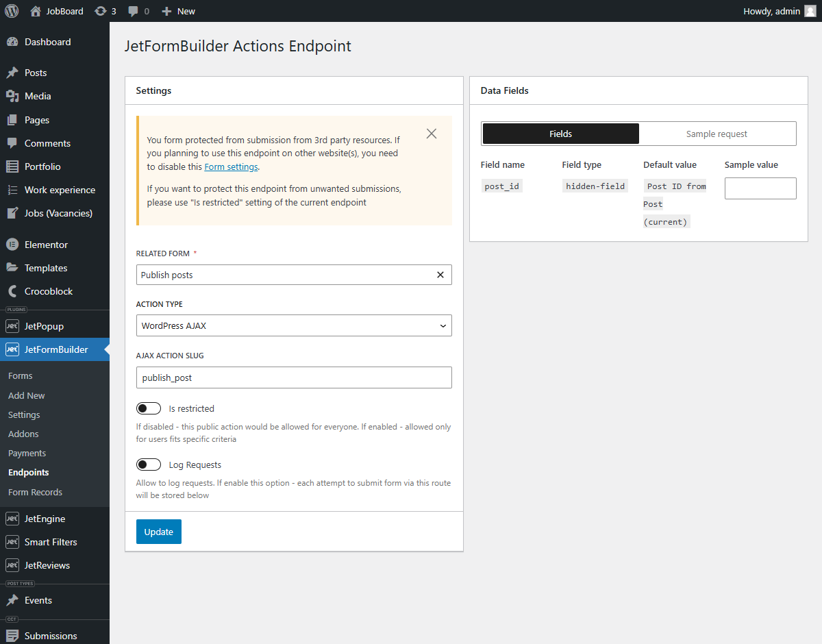Click the Events pin icon
This screenshot has height=644, width=822.
pyautogui.click(x=12, y=600)
